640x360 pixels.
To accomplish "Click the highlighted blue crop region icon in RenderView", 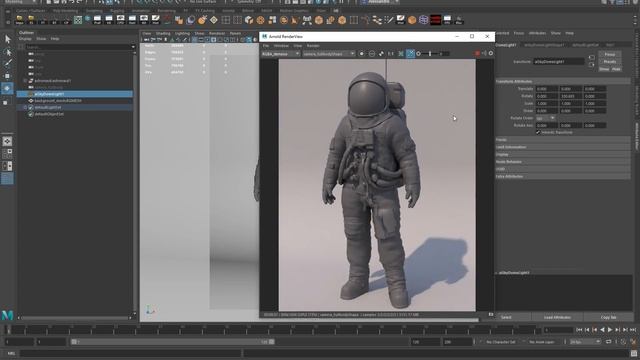I will click(x=411, y=53).
